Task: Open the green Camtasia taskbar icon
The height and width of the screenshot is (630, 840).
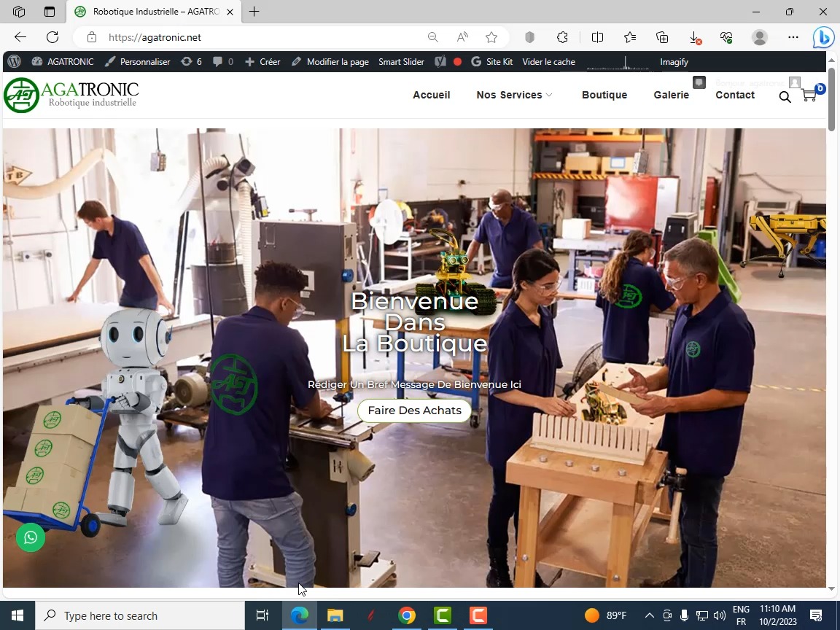Action: click(x=443, y=615)
